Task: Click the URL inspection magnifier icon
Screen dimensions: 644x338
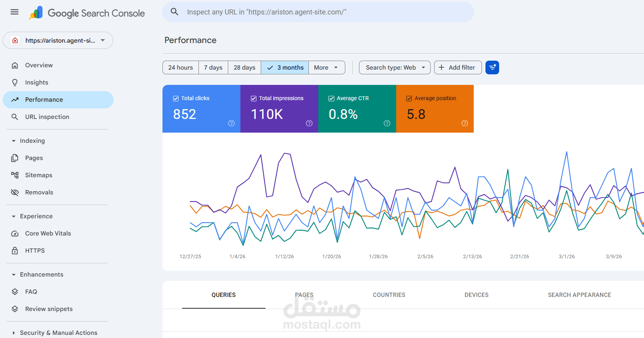Action: [15, 117]
